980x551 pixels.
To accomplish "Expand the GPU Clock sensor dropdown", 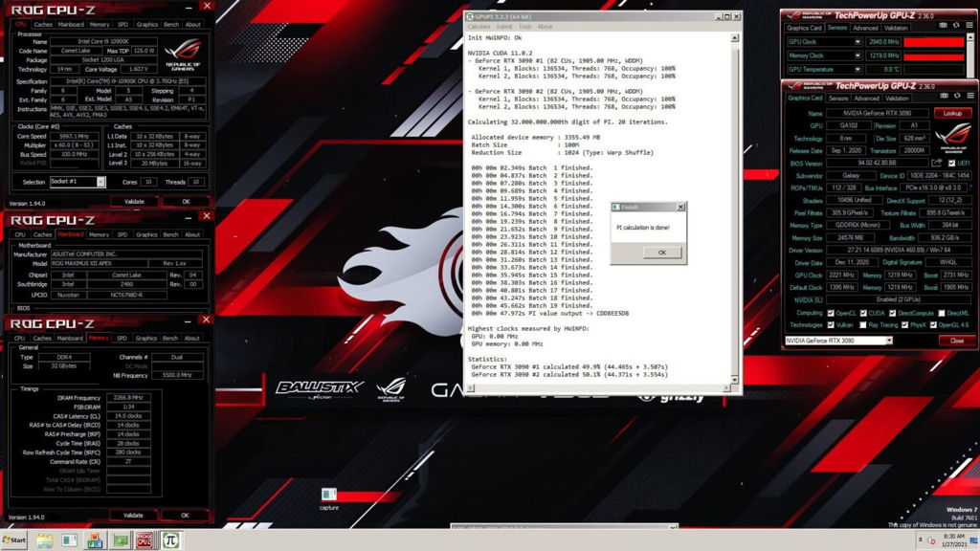I will (x=857, y=42).
